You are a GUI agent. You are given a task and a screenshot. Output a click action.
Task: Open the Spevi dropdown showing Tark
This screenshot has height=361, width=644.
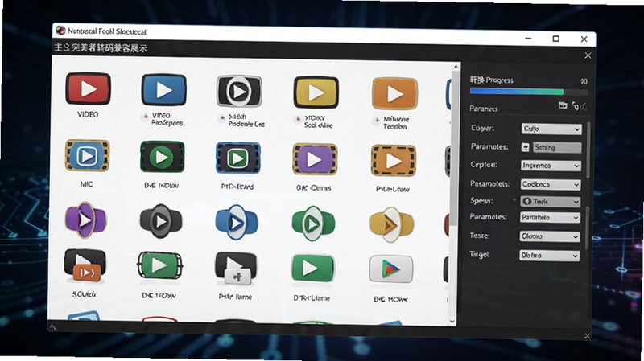tap(551, 202)
